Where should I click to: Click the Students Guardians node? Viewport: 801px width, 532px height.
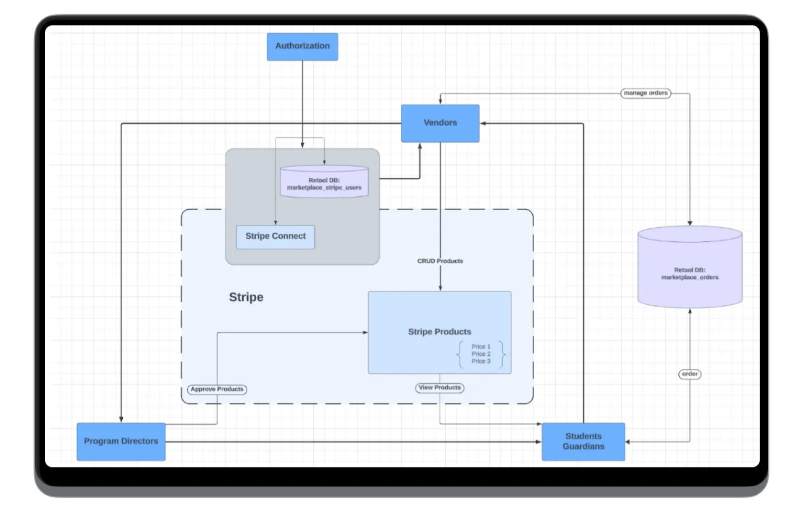pos(583,441)
